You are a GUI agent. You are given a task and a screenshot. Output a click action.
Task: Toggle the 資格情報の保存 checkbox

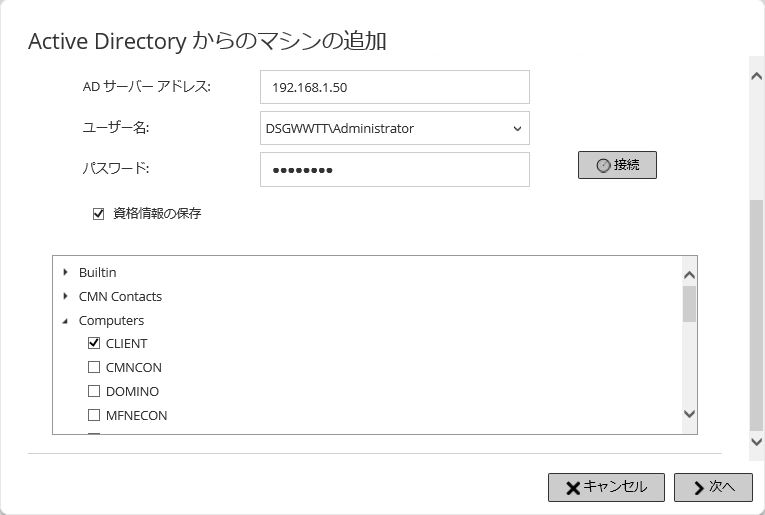(x=99, y=214)
